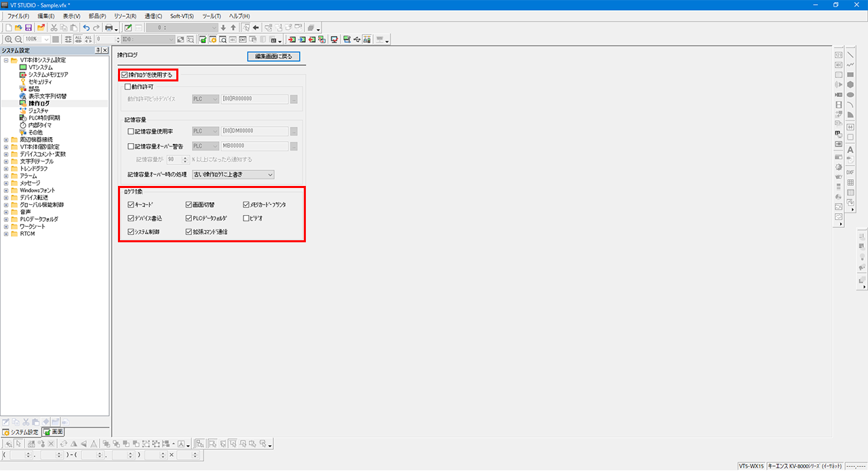Screen dimensions: 868x471
Task: Click the Print icon in toolbar
Action: pyautogui.click(x=108, y=28)
